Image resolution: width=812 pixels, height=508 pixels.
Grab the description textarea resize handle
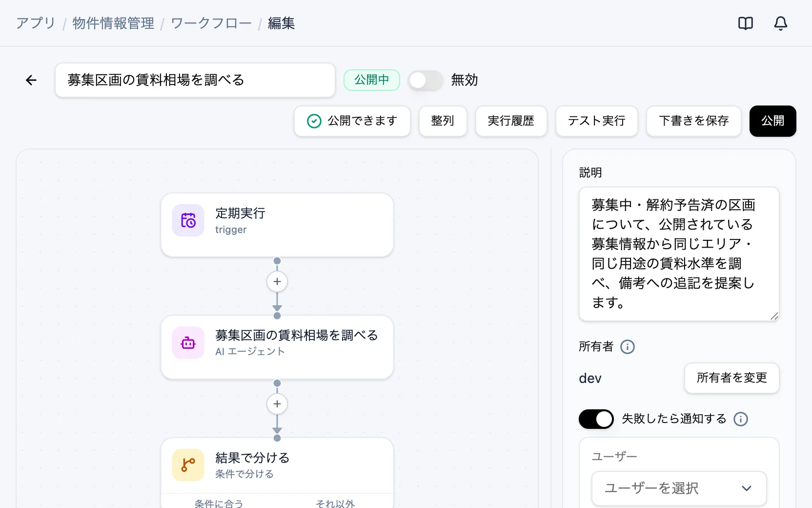pyautogui.click(x=774, y=316)
